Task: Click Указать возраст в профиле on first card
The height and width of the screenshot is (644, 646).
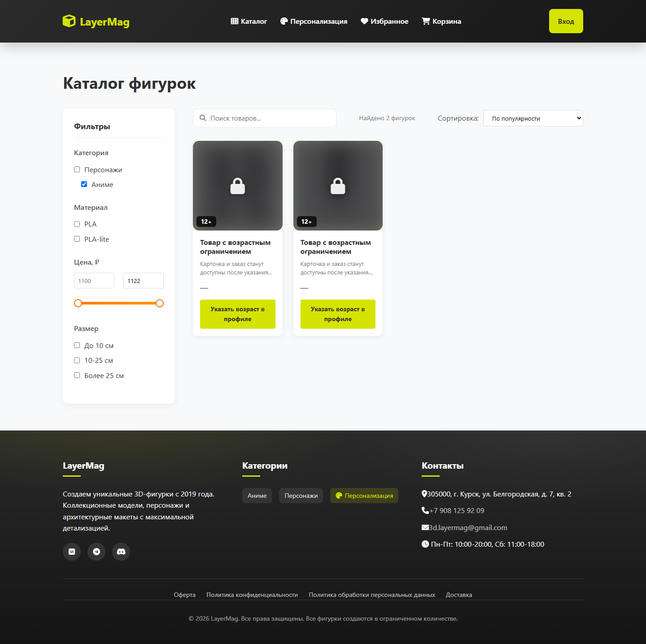Action: coord(238,314)
